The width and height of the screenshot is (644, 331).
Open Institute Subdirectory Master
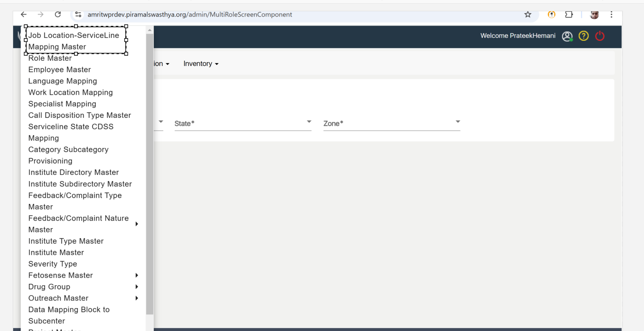[x=80, y=184]
